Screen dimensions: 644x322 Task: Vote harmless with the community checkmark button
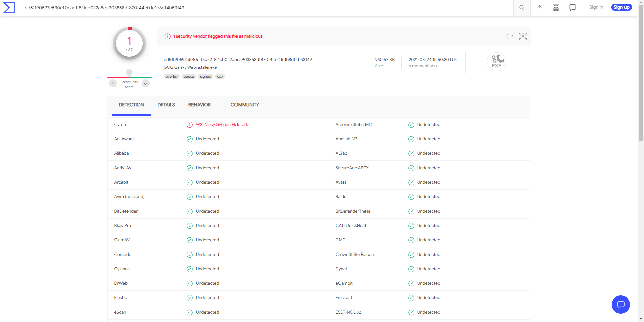click(146, 83)
